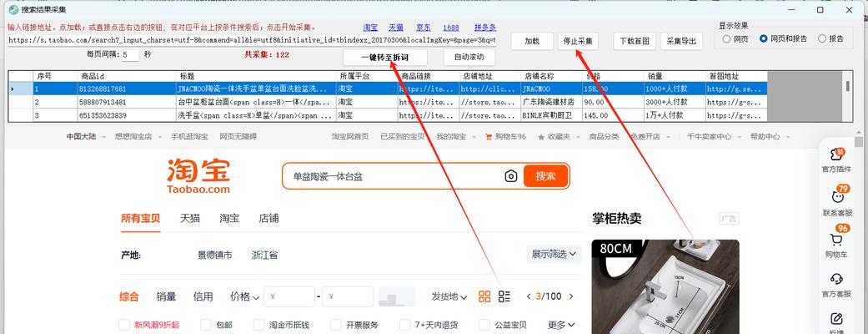The image size is (868, 334).
Task: Sort results by 销量
Action: [x=166, y=296]
